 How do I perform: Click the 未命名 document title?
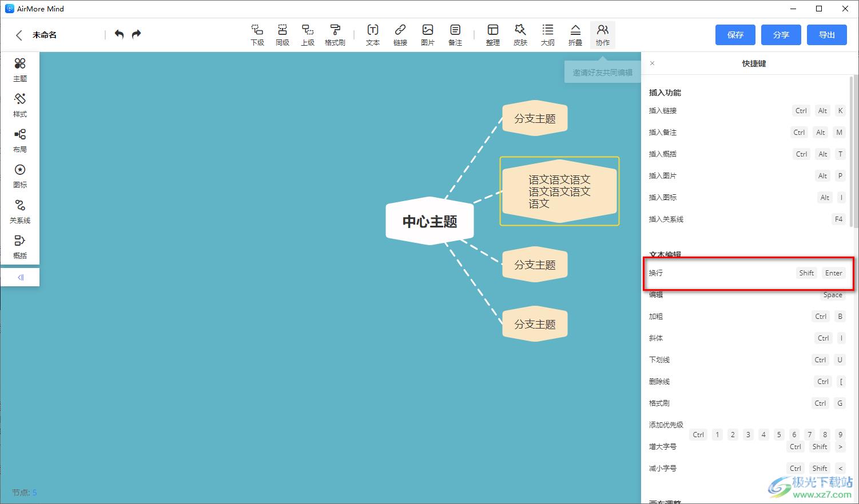tap(45, 35)
